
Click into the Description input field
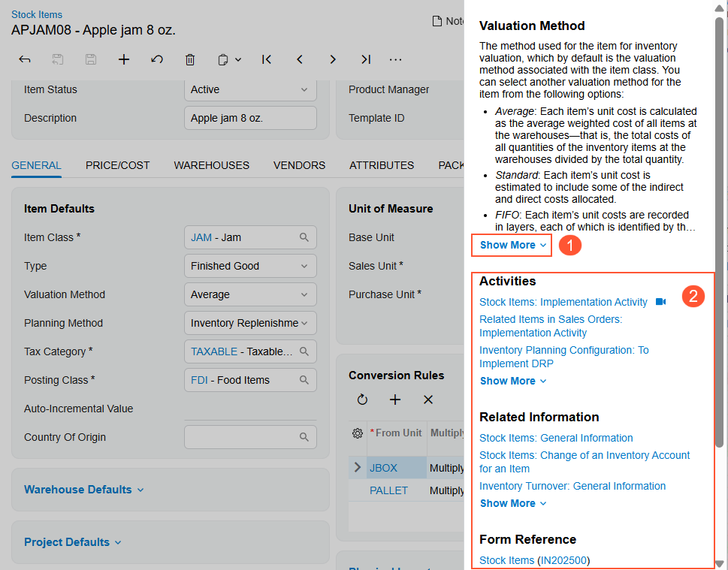click(x=250, y=118)
